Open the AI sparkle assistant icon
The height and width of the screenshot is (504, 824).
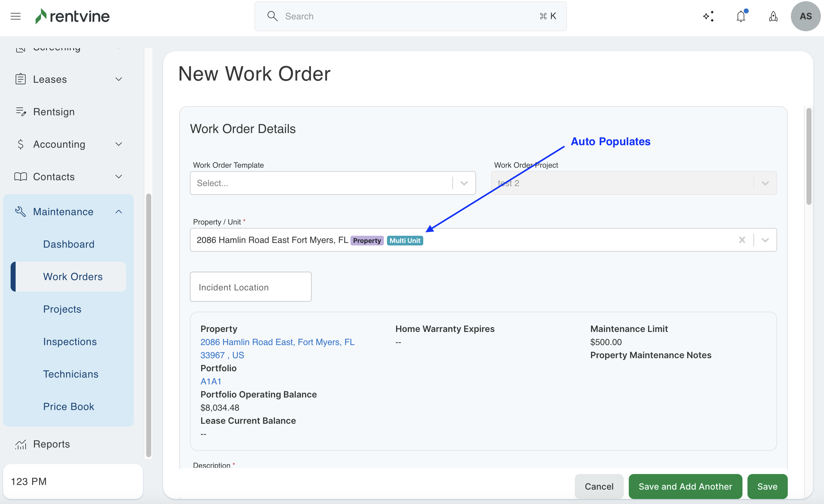click(x=708, y=16)
